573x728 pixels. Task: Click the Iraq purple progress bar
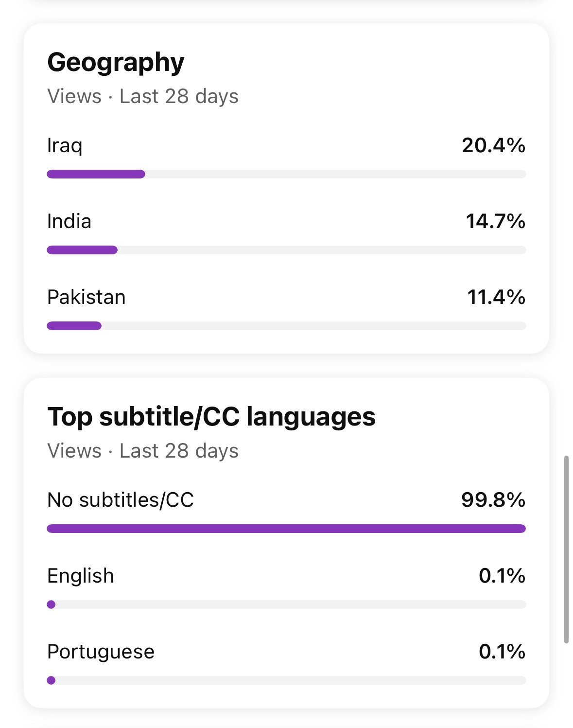(96, 174)
